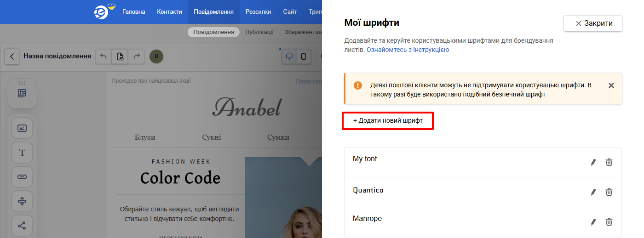Open the Розсилки menu item

(258, 12)
